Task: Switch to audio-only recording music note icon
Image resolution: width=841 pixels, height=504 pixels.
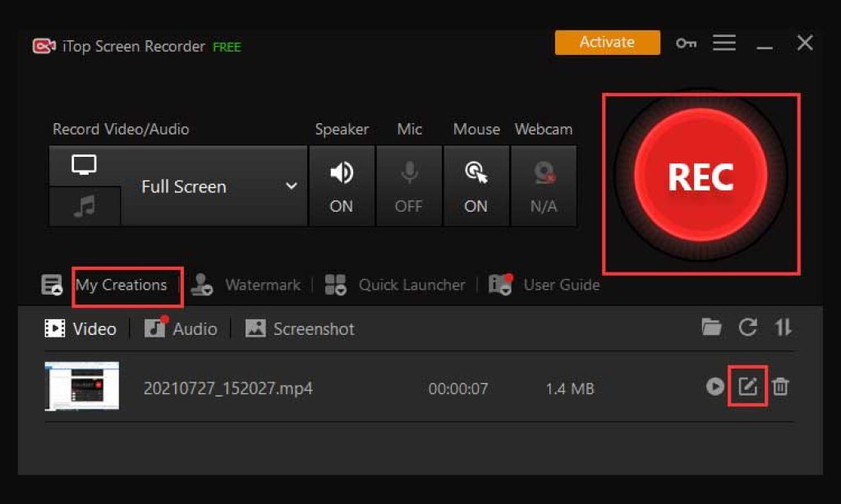Action: click(x=84, y=207)
